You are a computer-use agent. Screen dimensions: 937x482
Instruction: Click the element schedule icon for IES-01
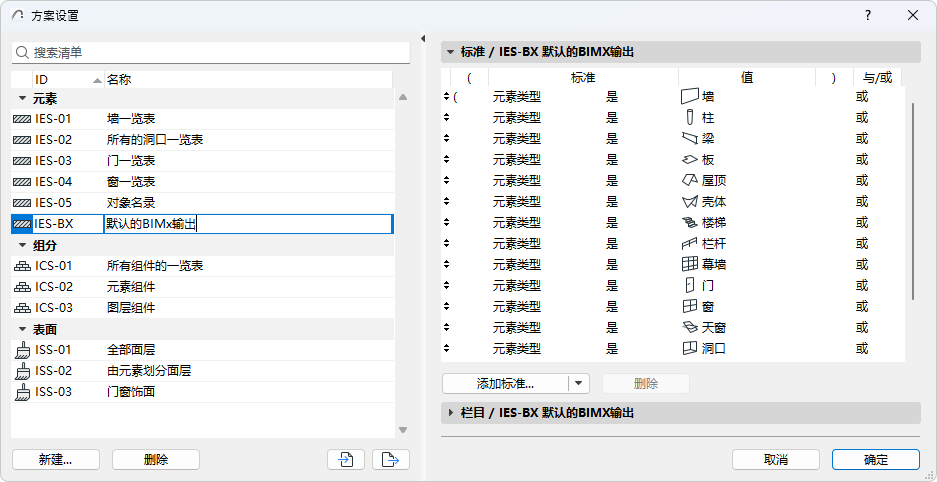[22, 119]
